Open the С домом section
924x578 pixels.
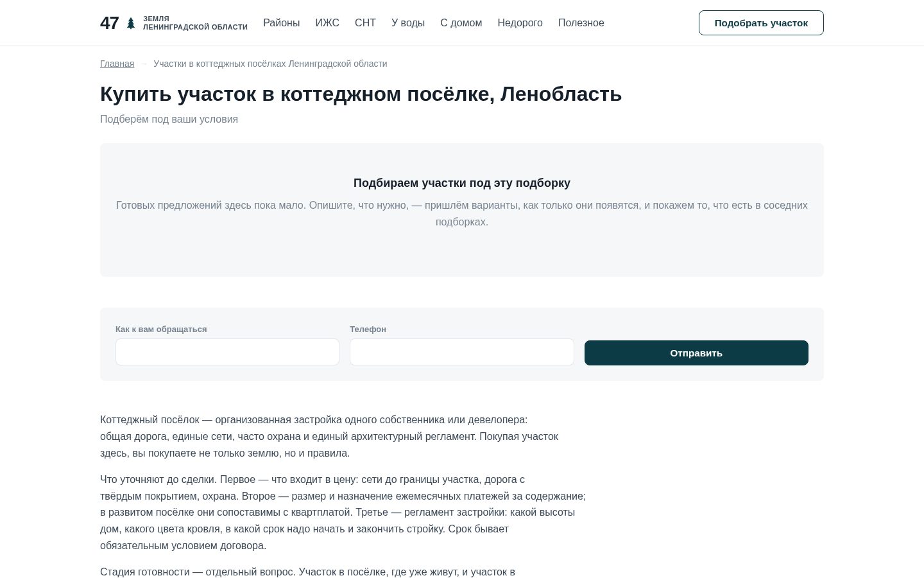[461, 23]
